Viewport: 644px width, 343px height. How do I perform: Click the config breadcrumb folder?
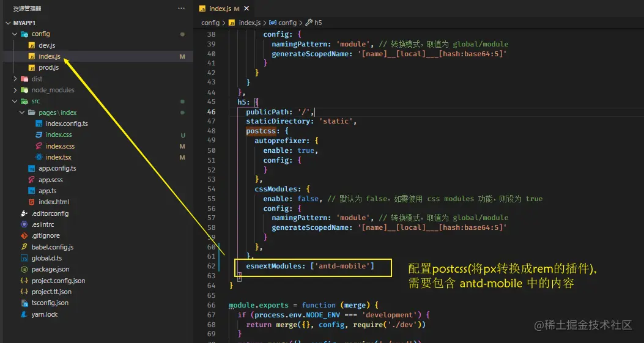tap(210, 23)
